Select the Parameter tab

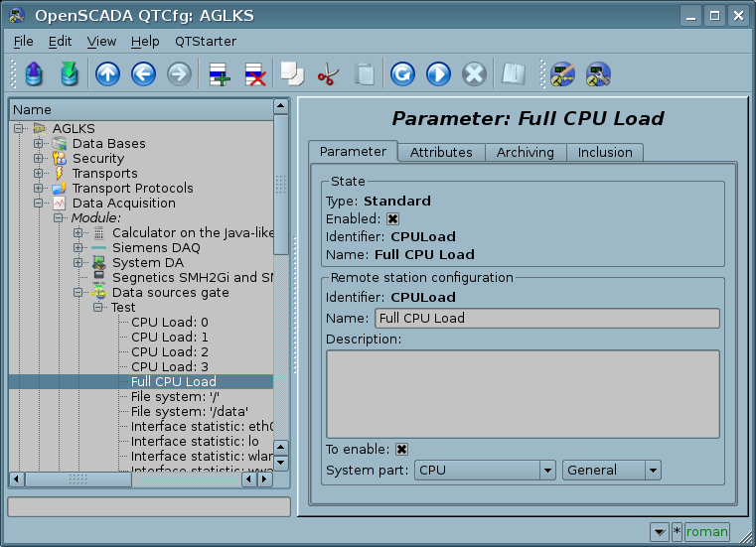pyautogui.click(x=353, y=152)
